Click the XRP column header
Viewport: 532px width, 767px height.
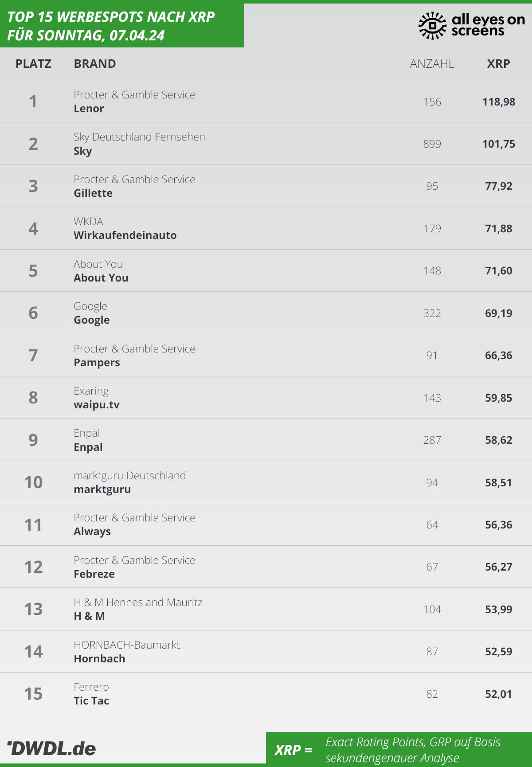(498, 64)
